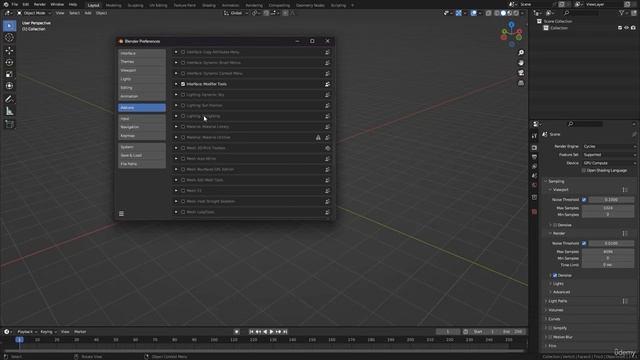640x360 pixels.
Task: Open Render Engine dropdown showing Cycles
Action: (x=609, y=146)
